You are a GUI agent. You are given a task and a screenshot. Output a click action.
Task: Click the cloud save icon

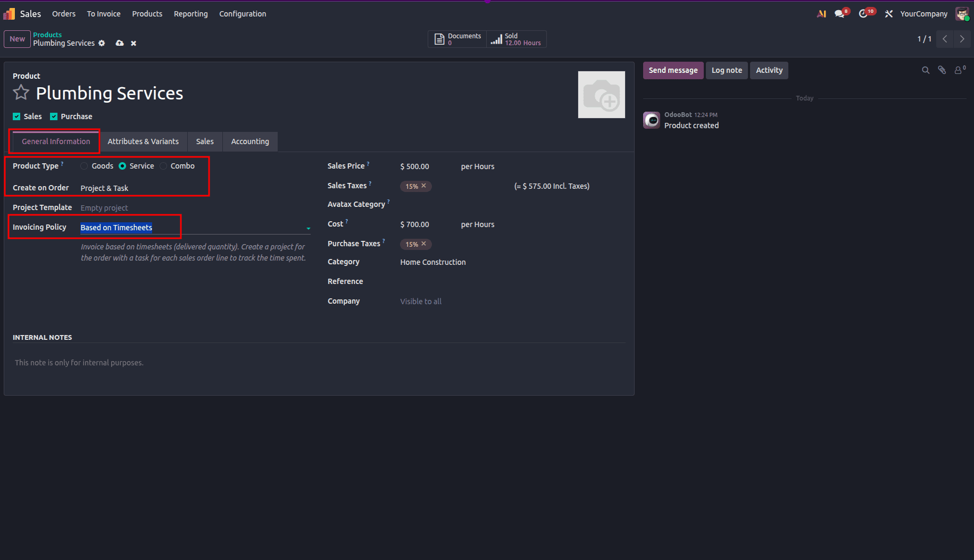click(x=120, y=43)
